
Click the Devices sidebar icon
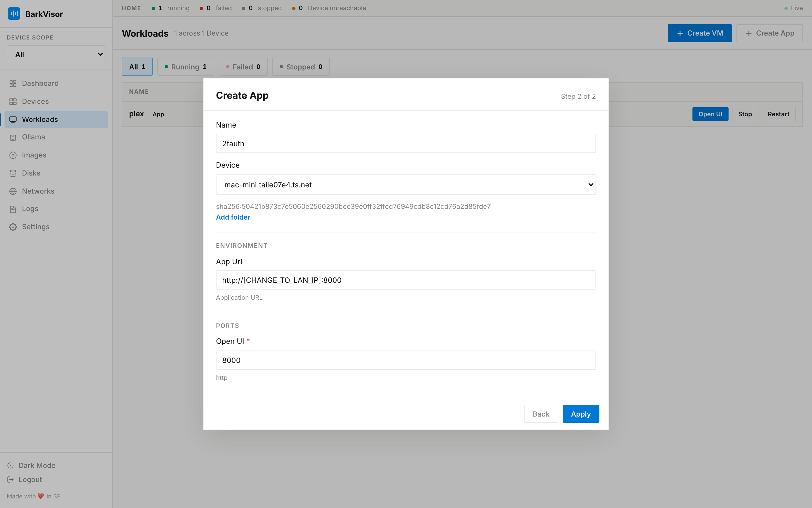13,102
